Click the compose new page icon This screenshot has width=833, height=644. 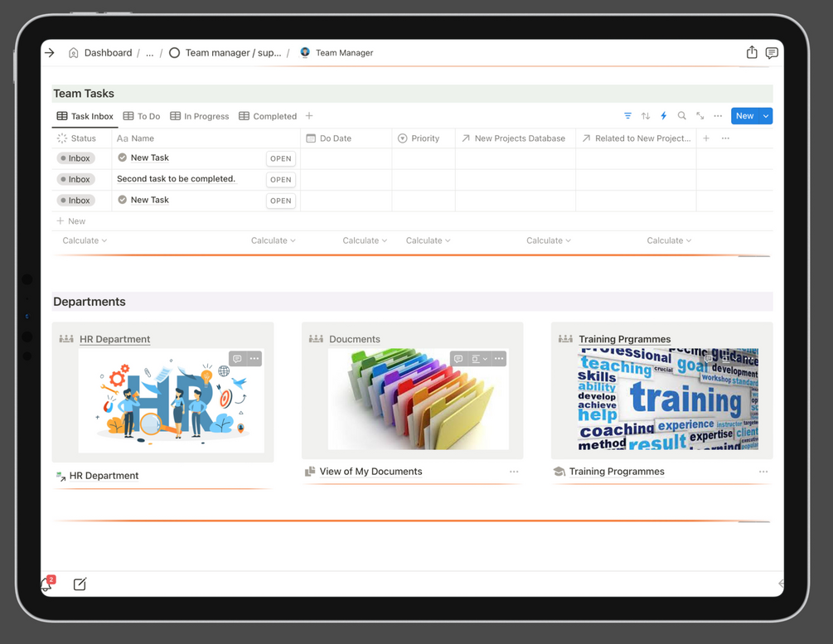pos(80,584)
